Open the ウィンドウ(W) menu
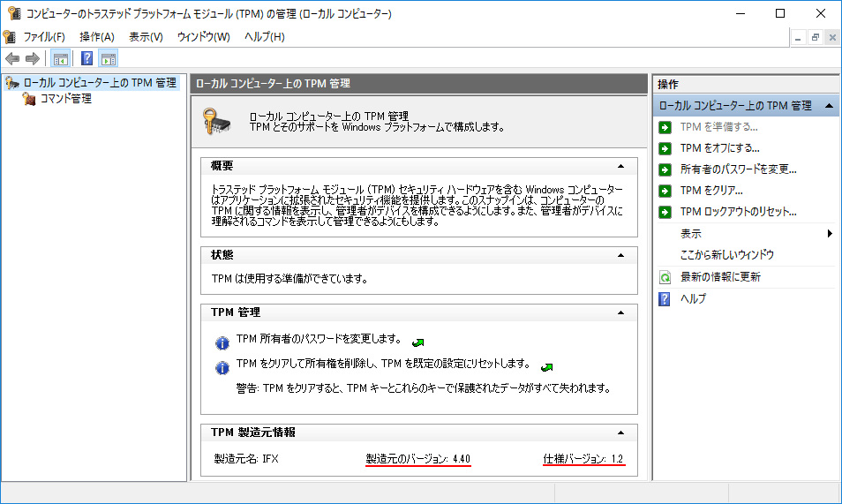The image size is (842, 504). (204, 36)
